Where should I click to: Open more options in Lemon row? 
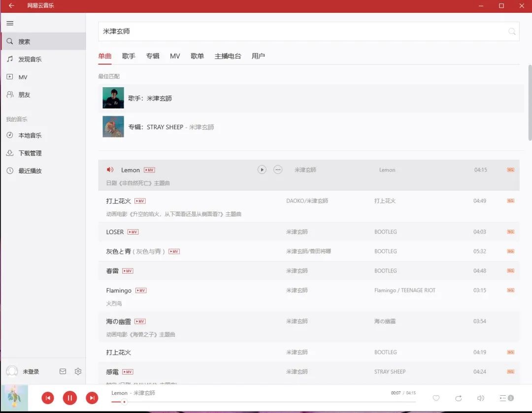[x=278, y=170]
